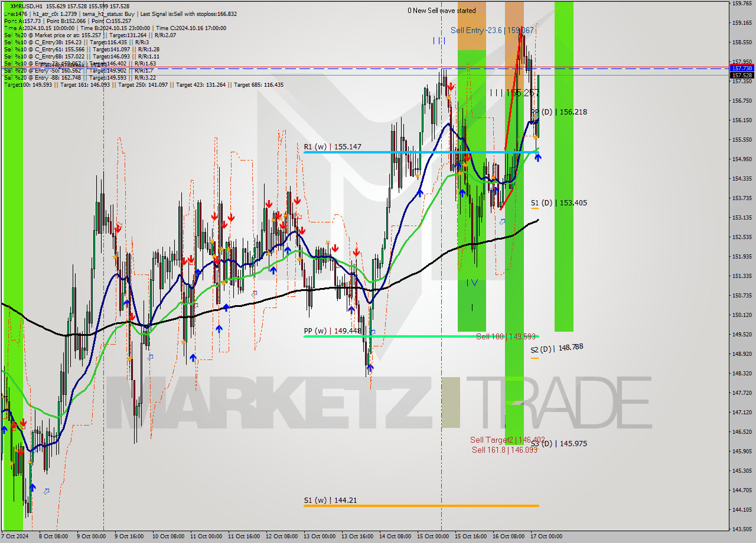
Task: Select the light-blue R1 weekly resistance line
Action: pyautogui.click(x=421, y=152)
